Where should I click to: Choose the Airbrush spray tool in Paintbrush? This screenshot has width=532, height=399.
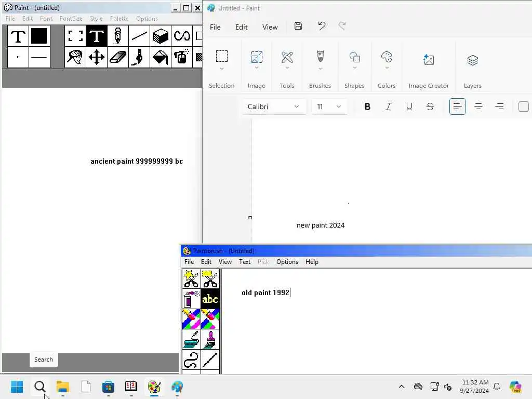[191, 299]
